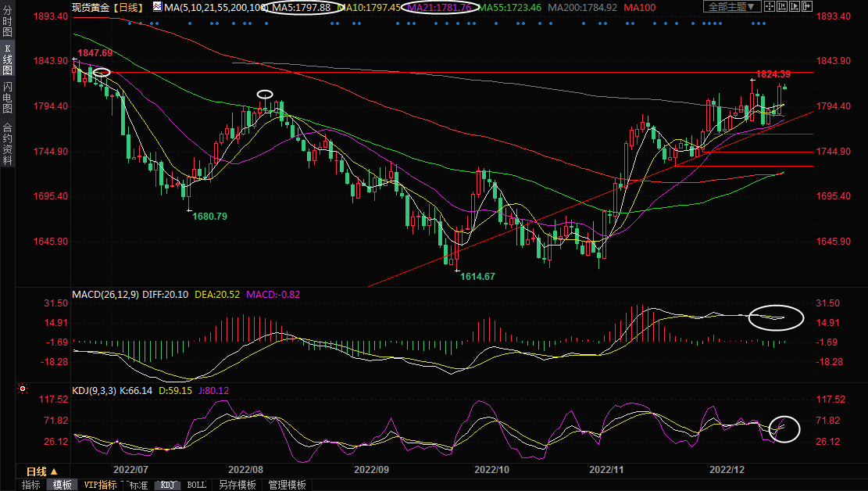The image size is (868, 491).
Task: Switch indicator to BOLL
Action: pyautogui.click(x=197, y=485)
